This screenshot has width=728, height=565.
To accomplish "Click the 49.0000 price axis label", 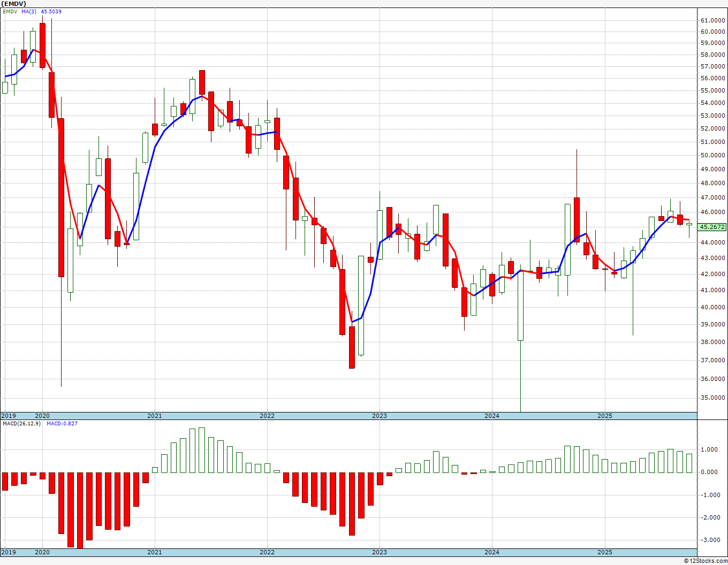I will [713, 169].
